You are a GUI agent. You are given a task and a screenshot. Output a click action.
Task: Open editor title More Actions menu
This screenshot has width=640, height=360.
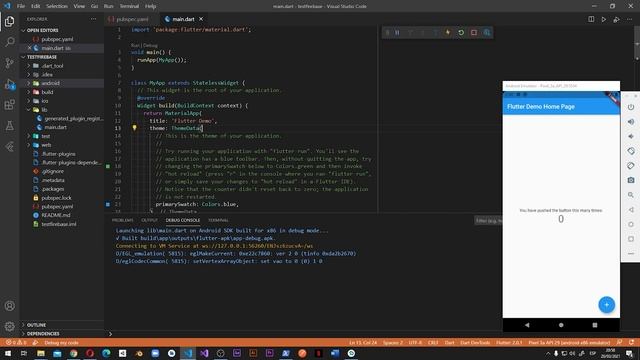tap(629, 19)
